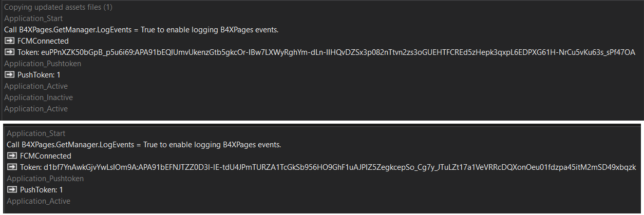Click the arrow icon beside FCMConnected in lower log

12,156
